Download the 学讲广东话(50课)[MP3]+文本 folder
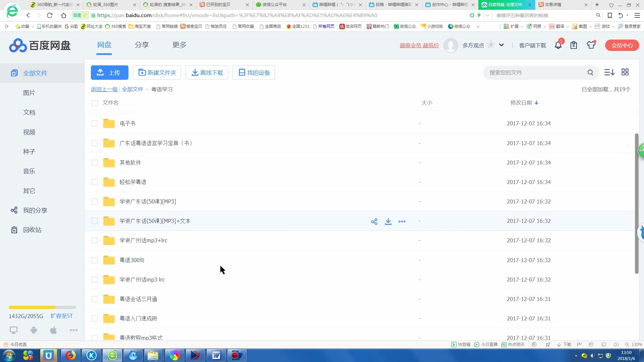This screenshot has height=362, width=644. click(388, 222)
